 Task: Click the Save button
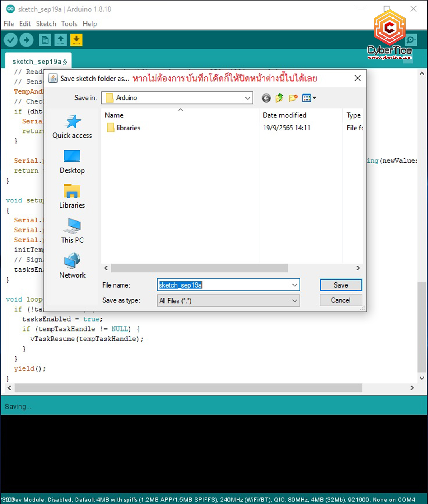[341, 285]
